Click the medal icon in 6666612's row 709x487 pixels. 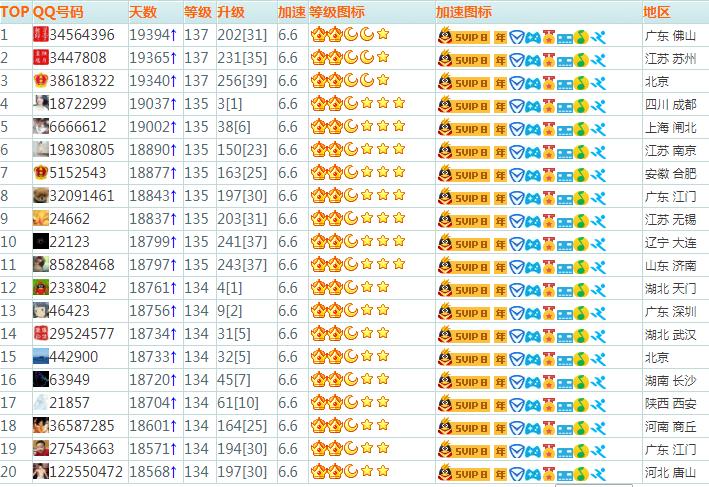(548, 129)
